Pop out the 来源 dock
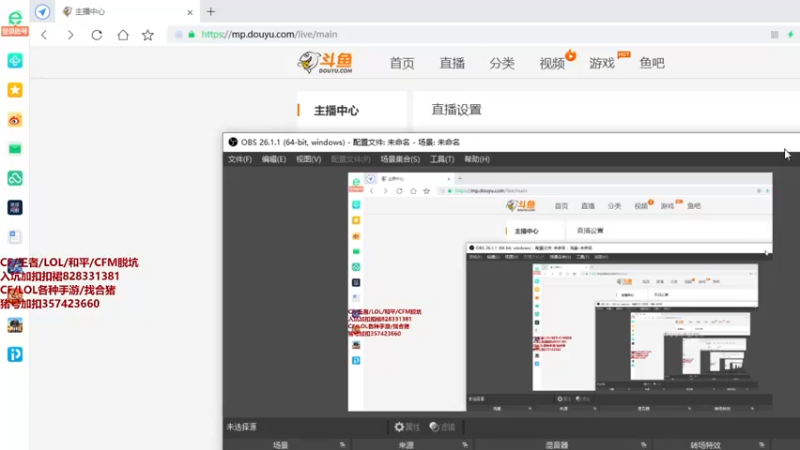The height and width of the screenshot is (450, 800). coord(465,445)
